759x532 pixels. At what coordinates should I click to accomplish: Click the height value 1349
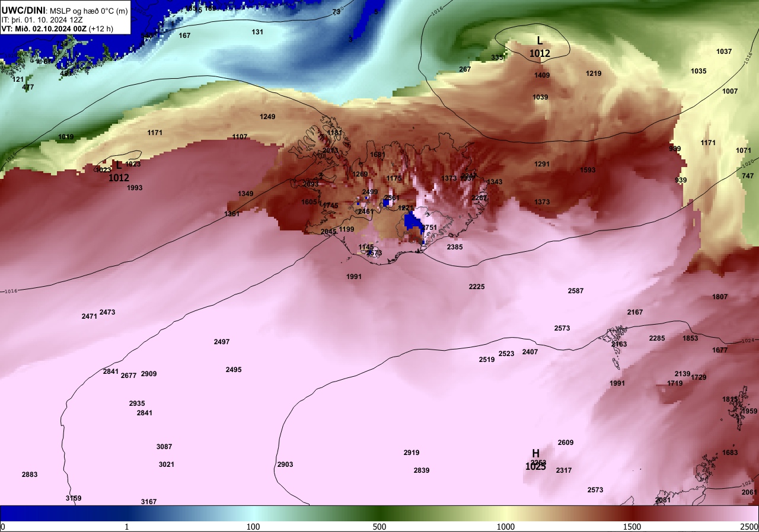coord(245,194)
